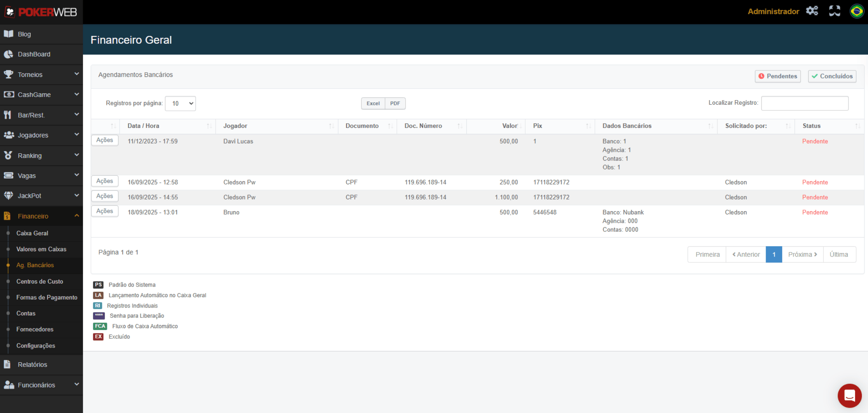Filter by Concluídos bank schedules
Image resolution: width=868 pixels, height=413 pixels.
coord(832,76)
